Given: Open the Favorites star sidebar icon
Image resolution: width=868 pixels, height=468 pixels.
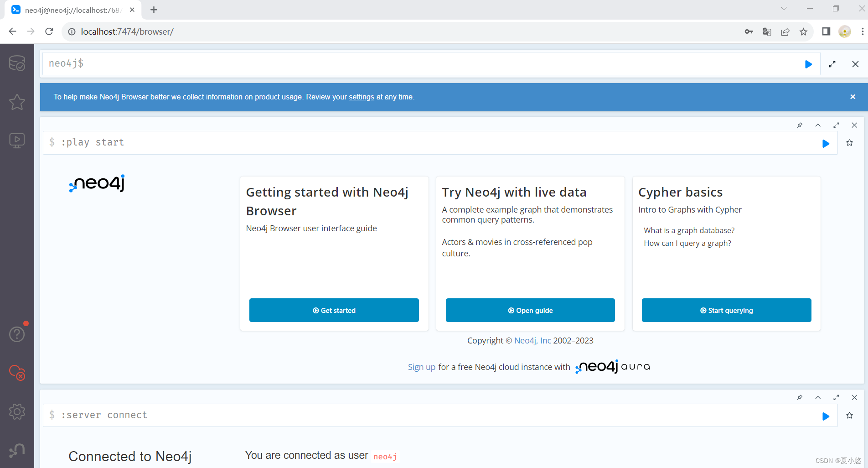Looking at the screenshot, I should coord(17,102).
